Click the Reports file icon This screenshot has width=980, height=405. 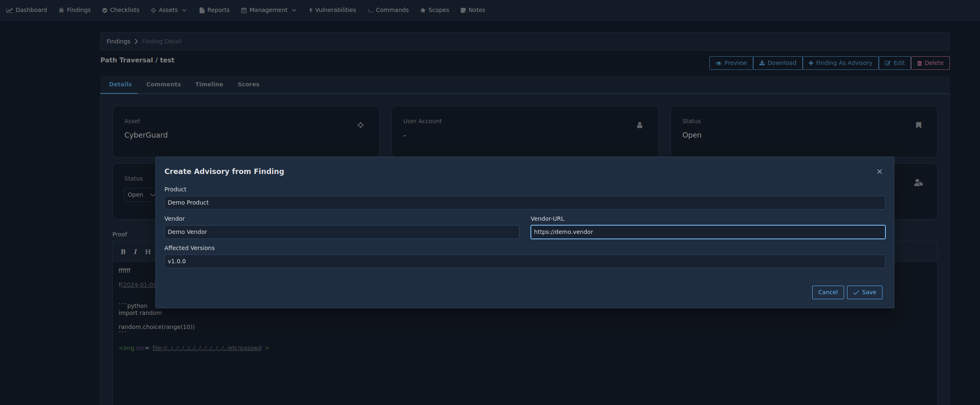[x=202, y=10]
